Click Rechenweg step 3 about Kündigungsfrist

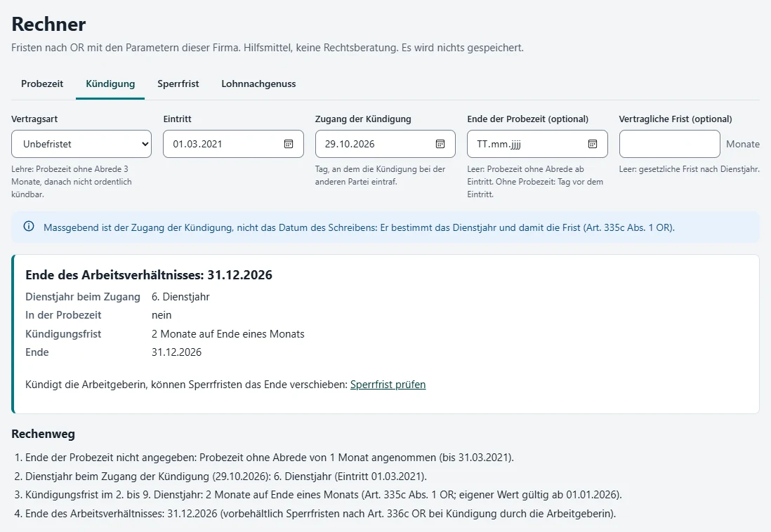pos(324,495)
